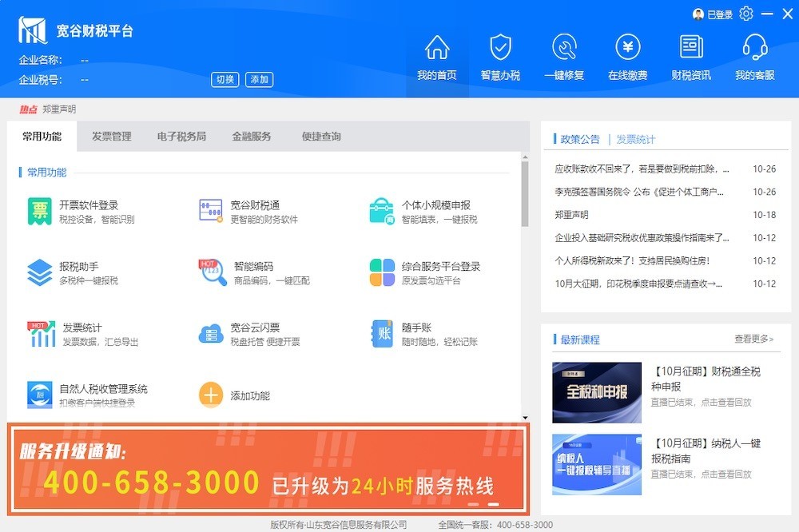This screenshot has height=532, width=799.
Task: Click the 报税助手 layered stack icon
Action: pyautogui.click(x=39, y=272)
